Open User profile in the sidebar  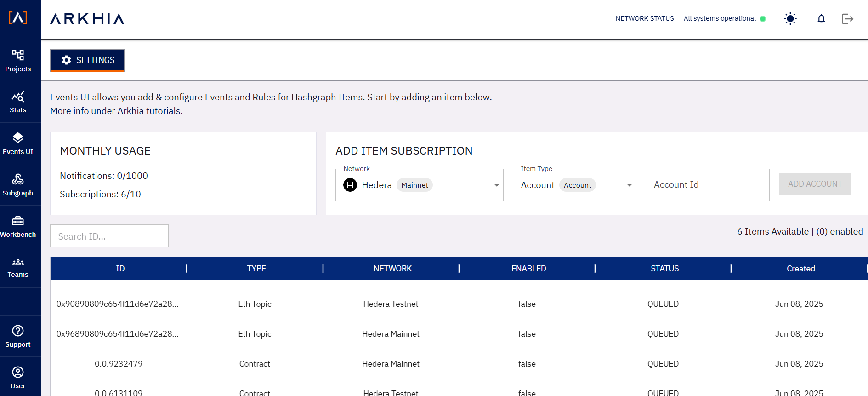[18, 378]
